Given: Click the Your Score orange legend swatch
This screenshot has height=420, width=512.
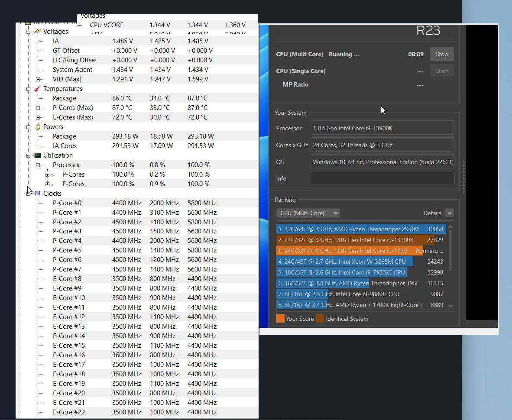Looking at the screenshot, I should (280, 319).
